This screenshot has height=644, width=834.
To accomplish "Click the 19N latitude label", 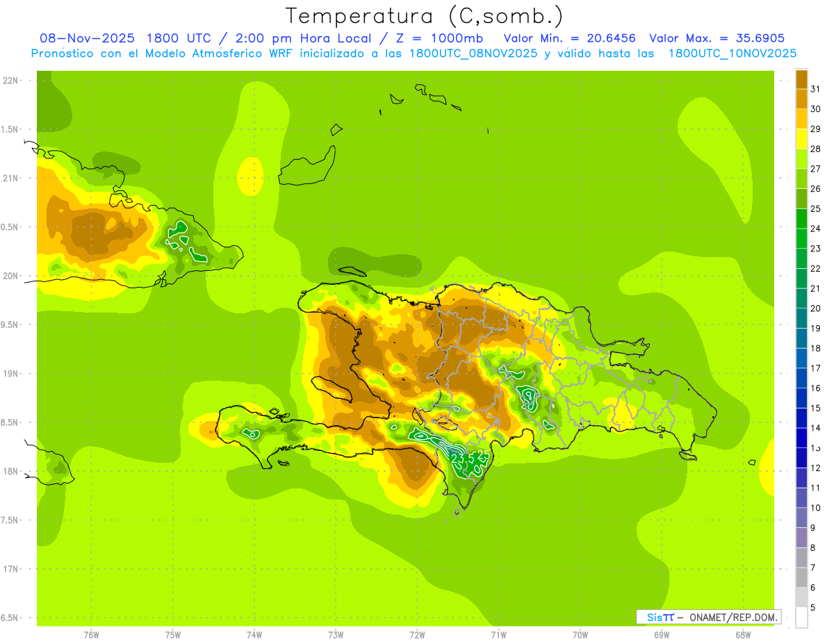I will (x=12, y=374).
